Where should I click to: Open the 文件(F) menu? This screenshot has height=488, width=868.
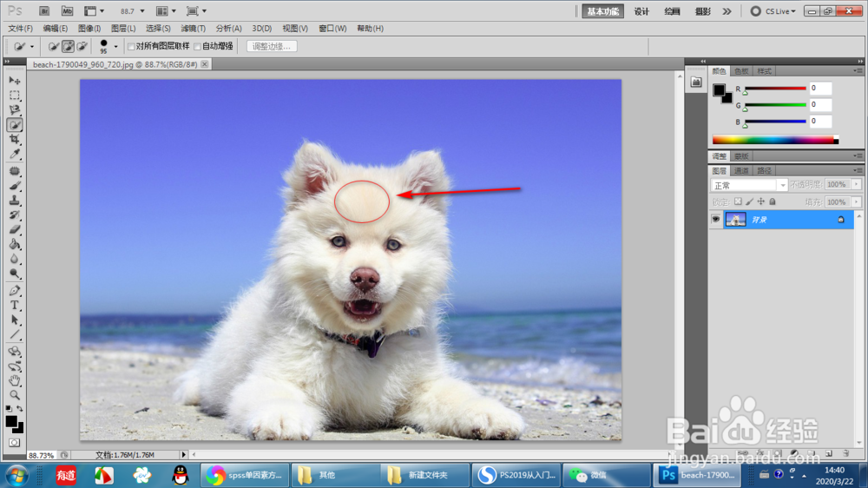click(x=21, y=29)
